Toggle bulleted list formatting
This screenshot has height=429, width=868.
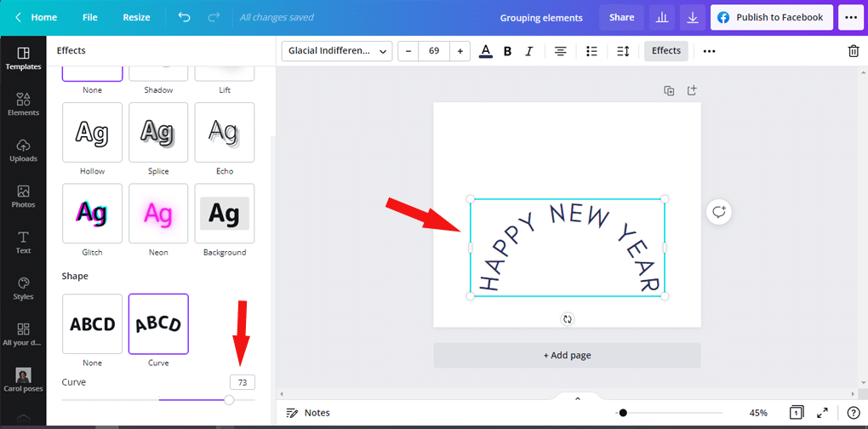[x=591, y=51]
